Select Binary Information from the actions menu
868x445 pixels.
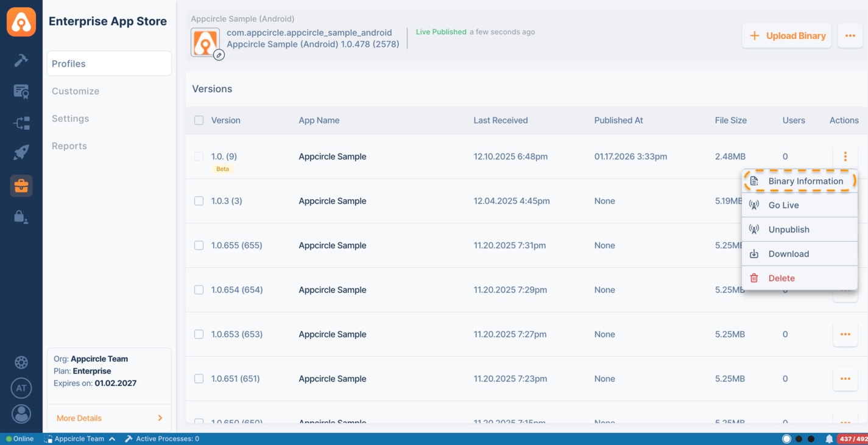click(x=806, y=181)
